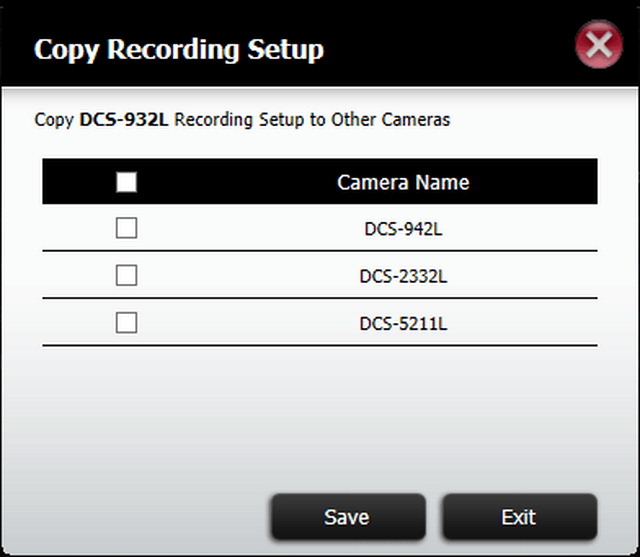The image size is (640, 557).
Task: Click the Camera Name column header
Action: [x=403, y=182]
